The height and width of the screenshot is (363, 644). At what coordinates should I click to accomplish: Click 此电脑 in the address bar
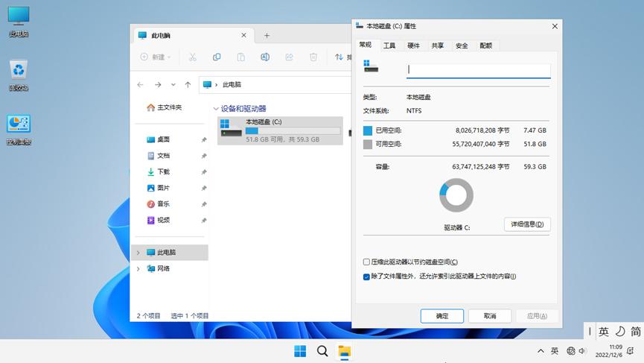[x=232, y=85]
